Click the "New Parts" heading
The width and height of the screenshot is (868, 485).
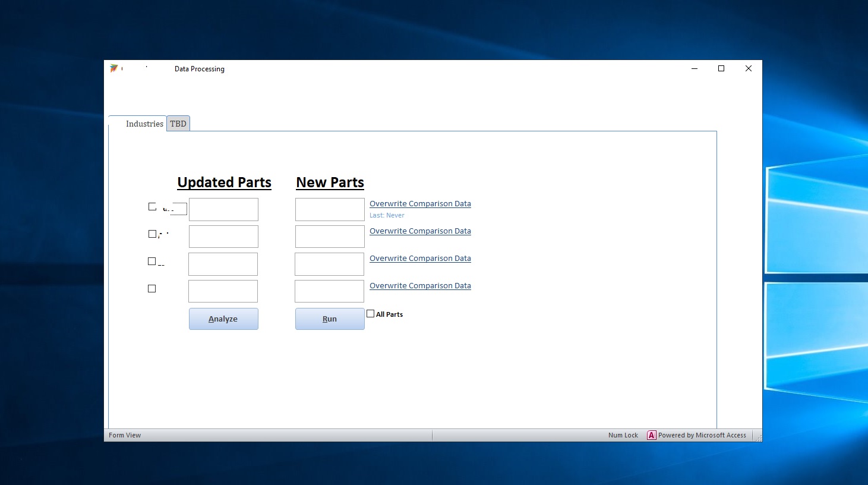point(330,182)
